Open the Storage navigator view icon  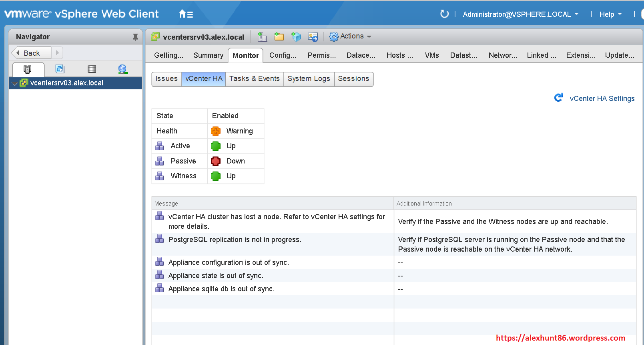[x=92, y=69]
